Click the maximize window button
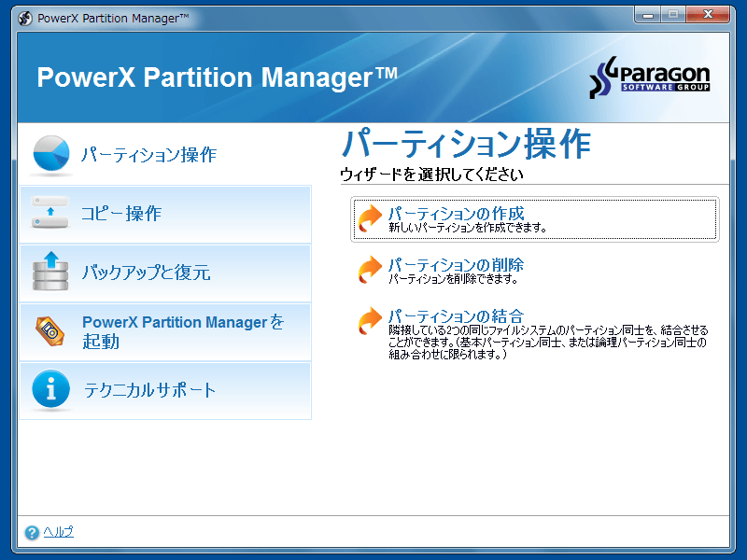747x560 pixels. tap(673, 15)
